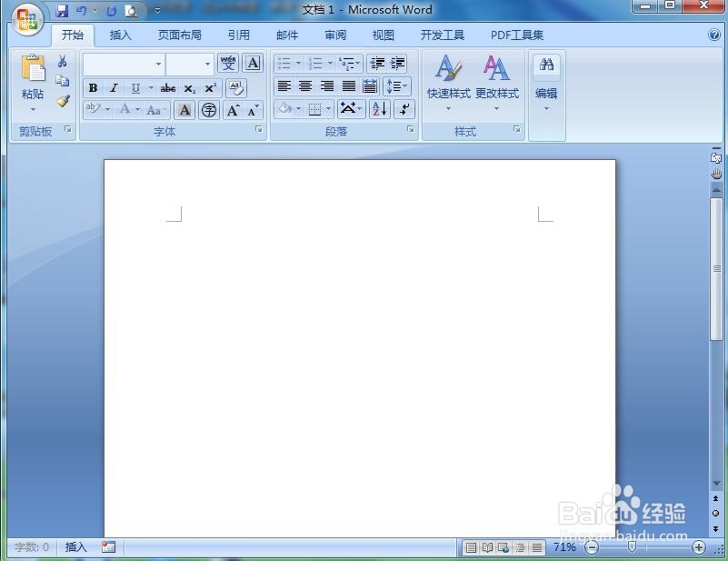
Task: Click 71% zoom level button
Action: pyautogui.click(x=564, y=547)
